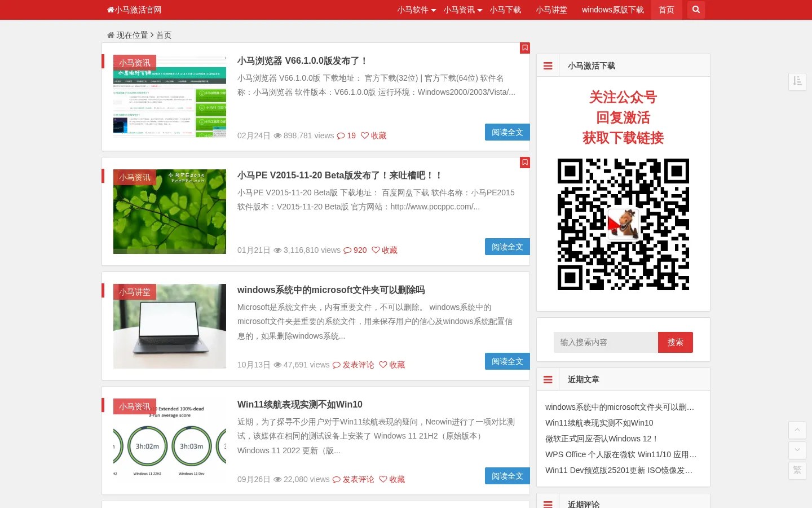Screen dimensions: 812x508
Task: Open the windows原版下载 menu item
Action: coord(613,10)
